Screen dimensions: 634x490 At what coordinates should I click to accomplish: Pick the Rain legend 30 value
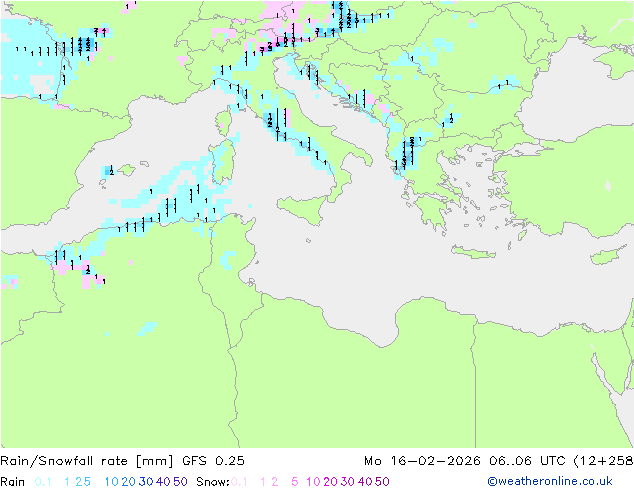[x=146, y=482]
